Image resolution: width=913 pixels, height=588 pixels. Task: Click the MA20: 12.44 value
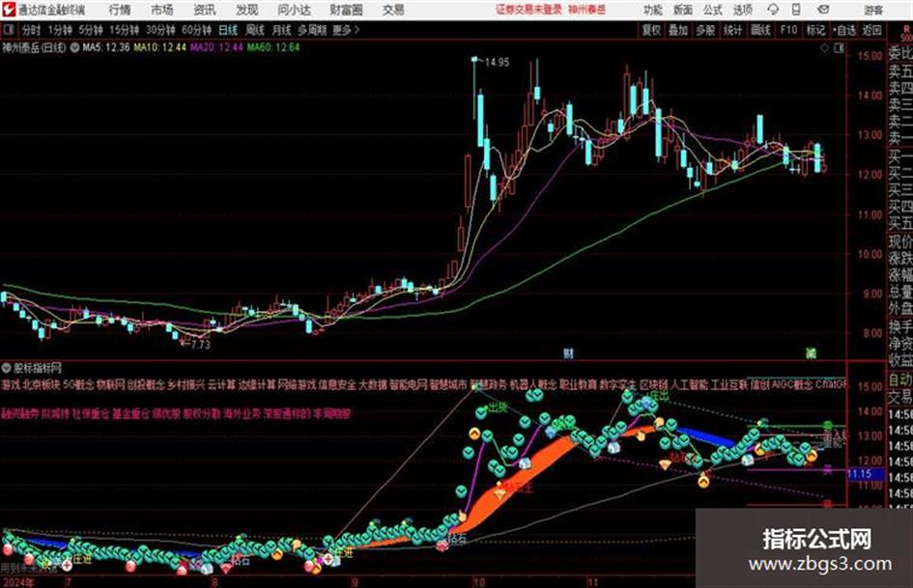pos(216,47)
